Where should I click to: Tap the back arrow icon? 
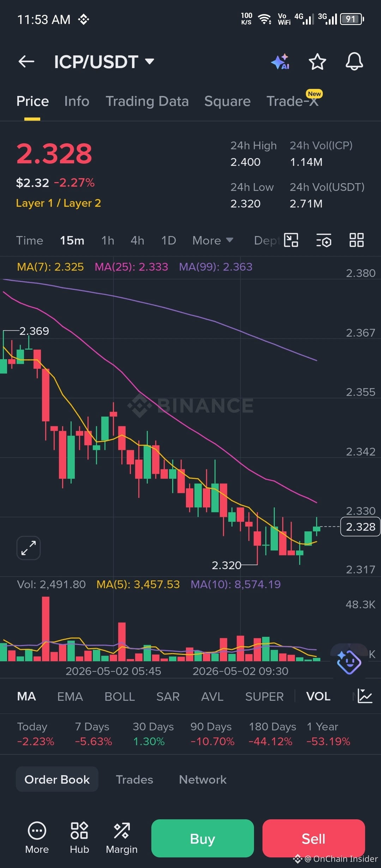coord(26,61)
